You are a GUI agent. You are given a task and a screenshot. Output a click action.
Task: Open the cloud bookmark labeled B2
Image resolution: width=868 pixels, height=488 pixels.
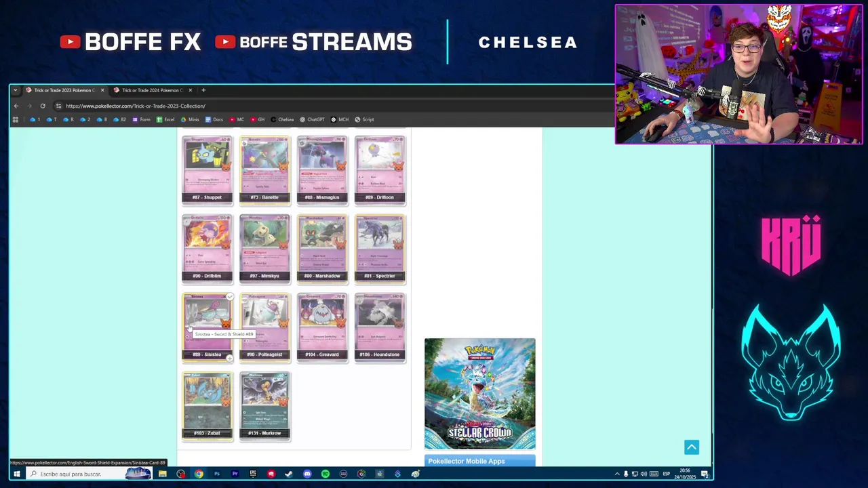(119, 119)
